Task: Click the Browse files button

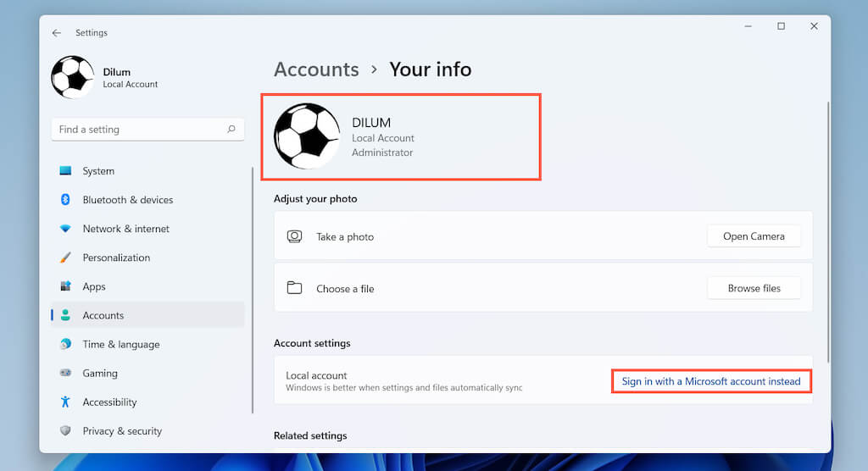Action: [x=754, y=288]
